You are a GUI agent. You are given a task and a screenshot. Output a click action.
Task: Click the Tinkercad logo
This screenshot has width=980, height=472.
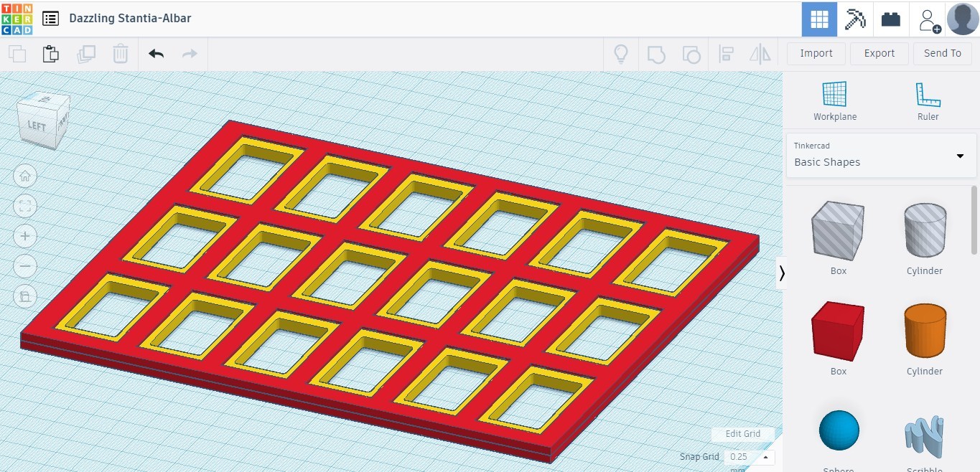point(17,19)
